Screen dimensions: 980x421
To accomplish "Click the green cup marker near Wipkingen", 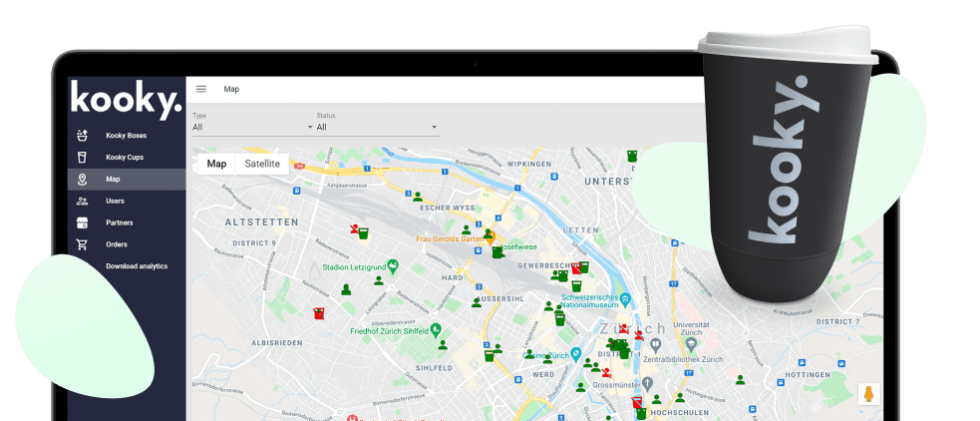I will coord(632,156).
